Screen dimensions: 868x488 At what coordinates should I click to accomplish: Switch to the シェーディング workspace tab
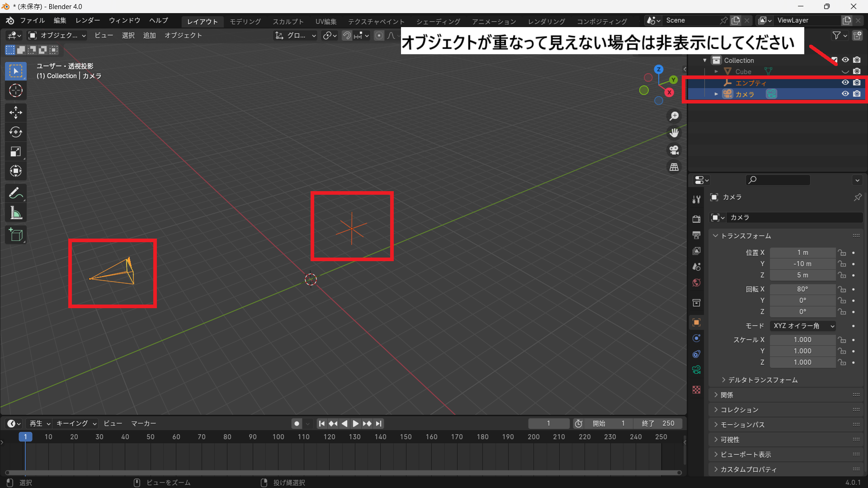click(438, 22)
